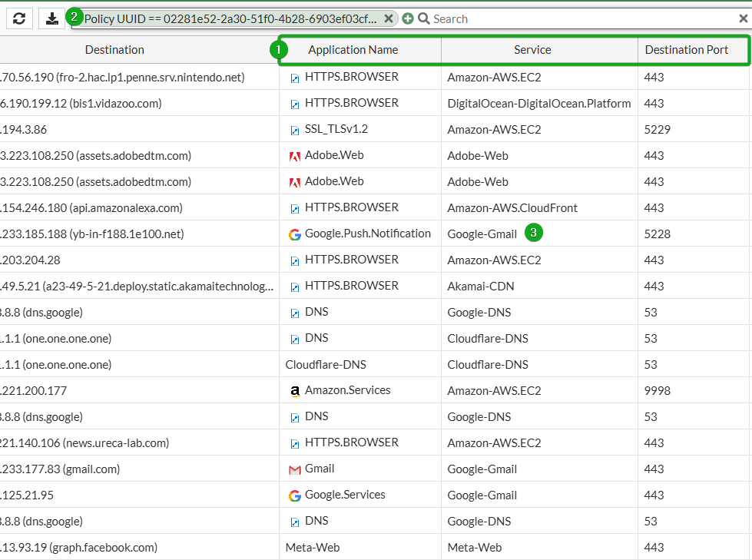Viewport: 752px width, 560px height.
Task: Select Akamai-CDN service cell
Action: click(481, 287)
